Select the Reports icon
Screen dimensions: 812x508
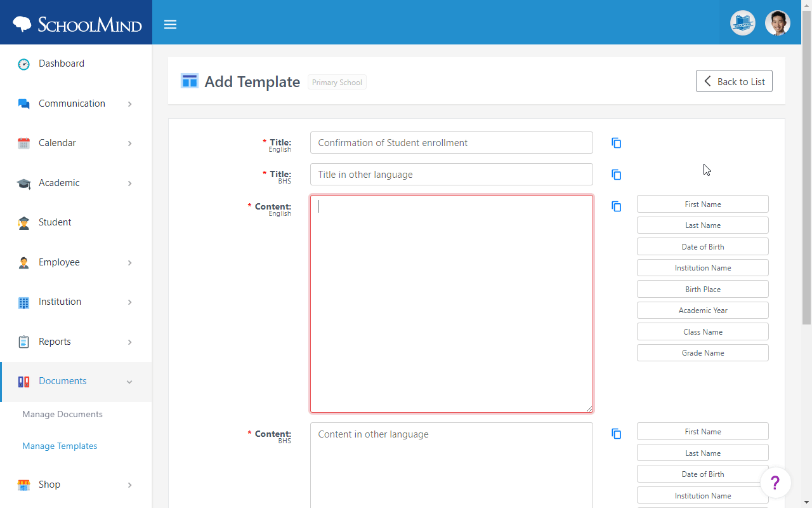click(x=23, y=341)
